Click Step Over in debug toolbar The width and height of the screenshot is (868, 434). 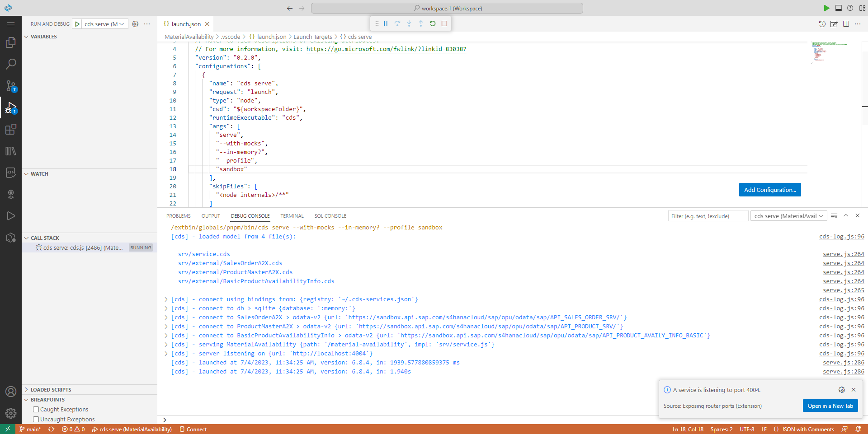tap(397, 23)
